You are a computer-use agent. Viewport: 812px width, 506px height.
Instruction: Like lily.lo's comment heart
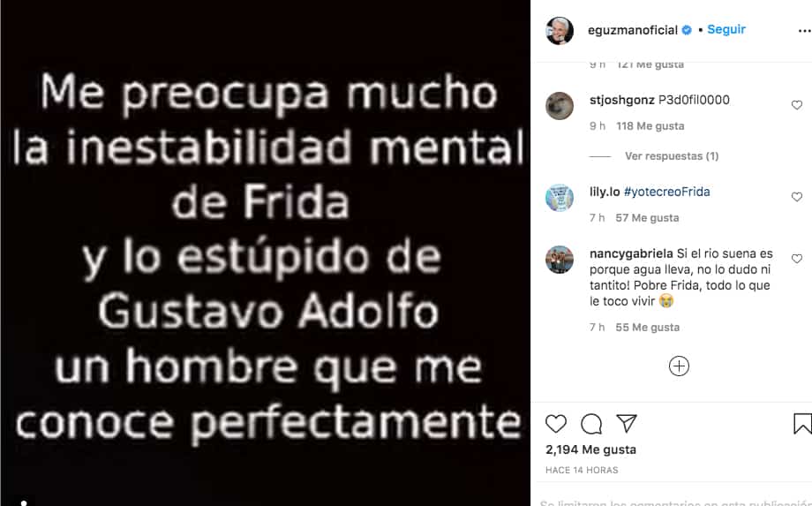point(797,197)
